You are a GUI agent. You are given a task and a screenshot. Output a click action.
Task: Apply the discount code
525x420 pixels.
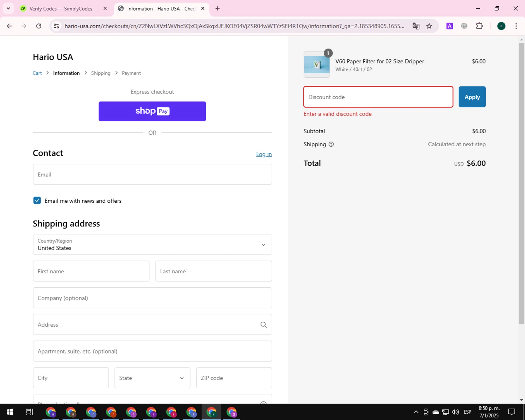click(472, 97)
